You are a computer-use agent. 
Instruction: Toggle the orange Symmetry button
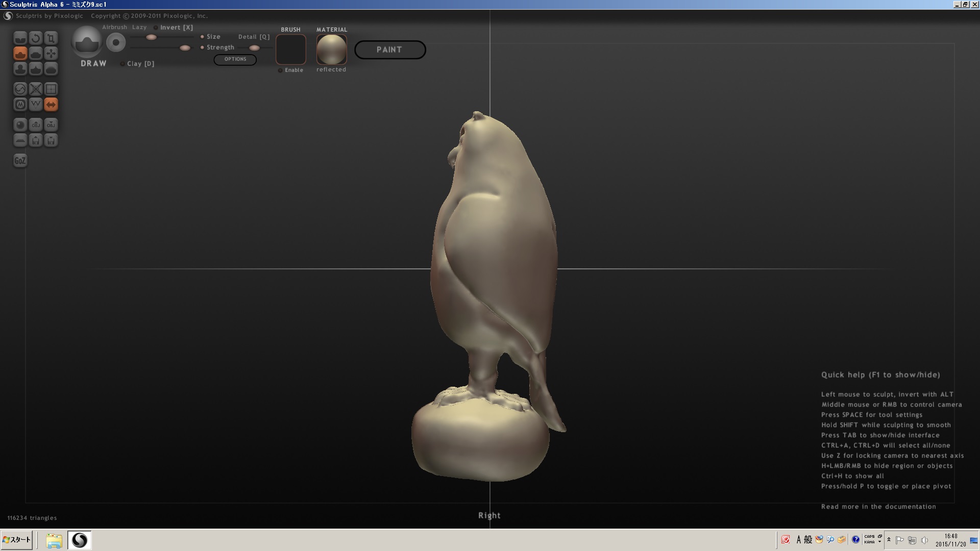coord(51,105)
